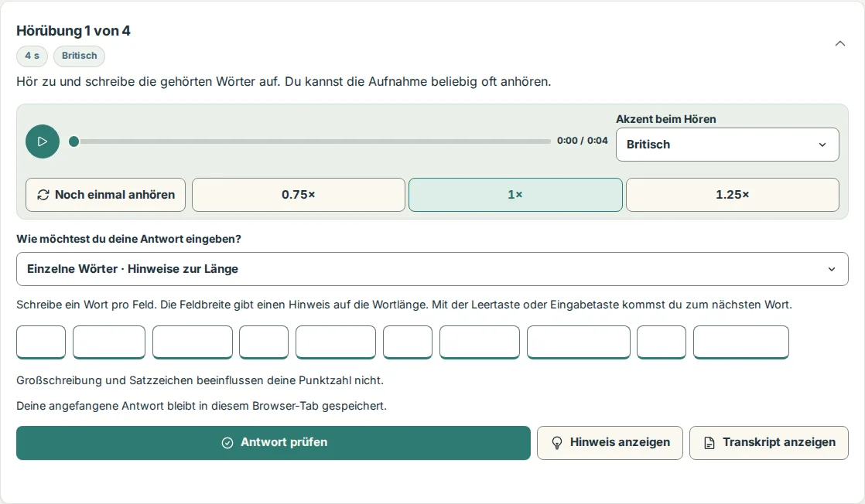The image size is (865, 504).
Task: Click the first word input field
Action: pyautogui.click(x=41, y=342)
